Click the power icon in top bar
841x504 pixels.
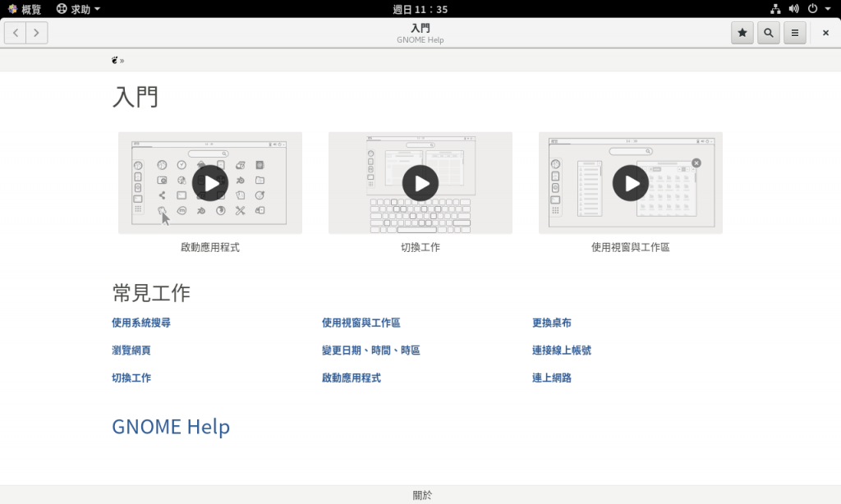(x=812, y=9)
